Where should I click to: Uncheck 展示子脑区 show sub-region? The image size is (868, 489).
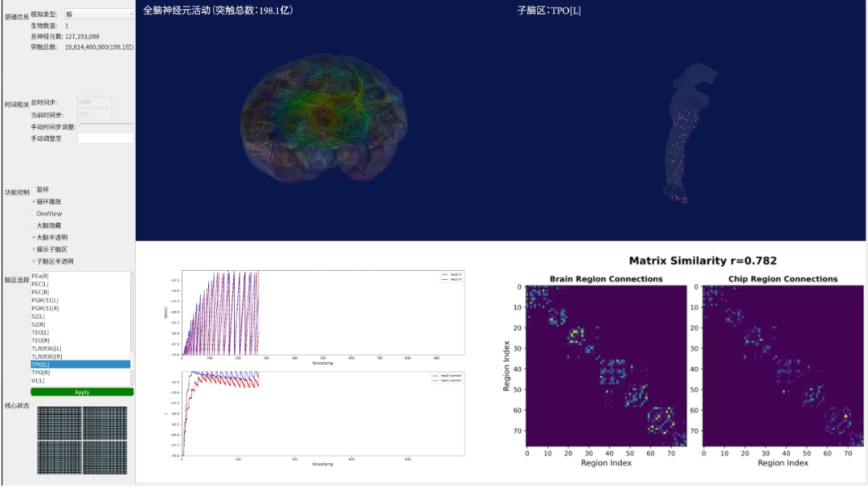pos(34,250)
